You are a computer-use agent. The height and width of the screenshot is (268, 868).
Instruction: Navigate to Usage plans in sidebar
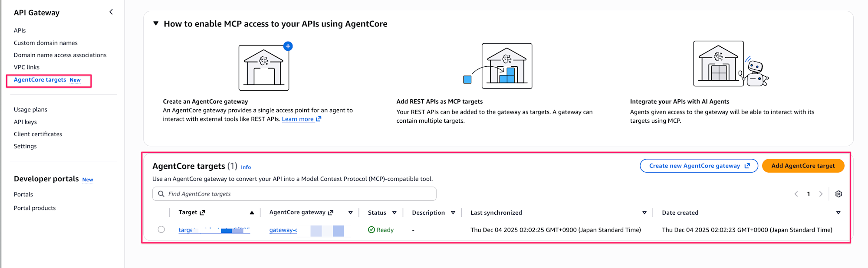30,110
